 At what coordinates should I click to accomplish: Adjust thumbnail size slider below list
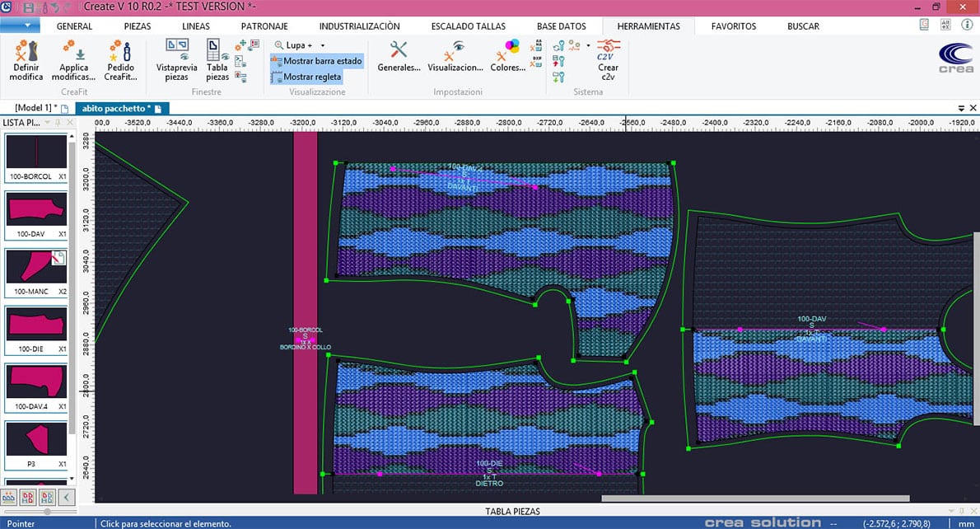[x=47, y=512]
